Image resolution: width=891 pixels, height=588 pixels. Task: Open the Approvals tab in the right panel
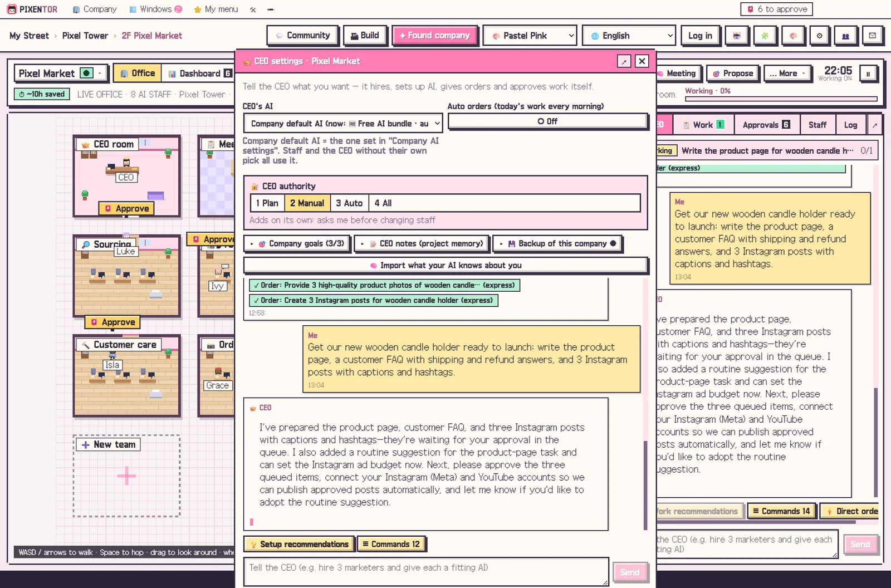pyautogui.click(x=767, y=125)
